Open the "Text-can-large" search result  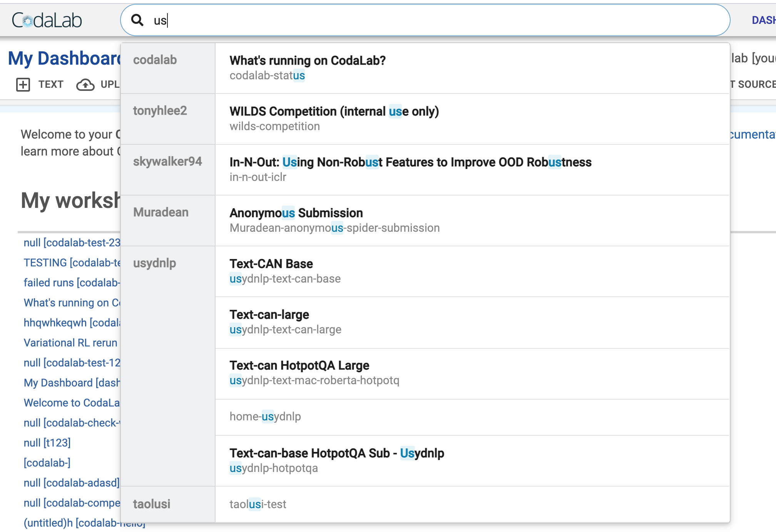click(x=269, y=315)
